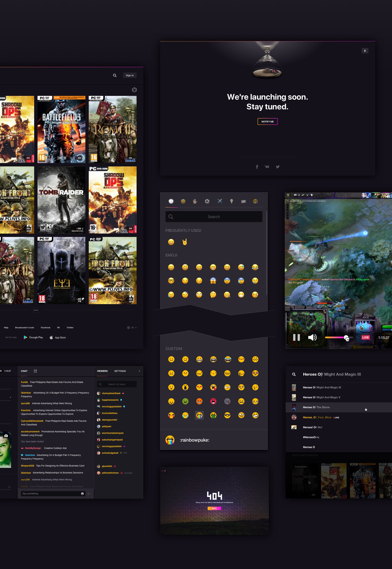
Task: Click the beta badge on launch page
Action: (365, 51)
